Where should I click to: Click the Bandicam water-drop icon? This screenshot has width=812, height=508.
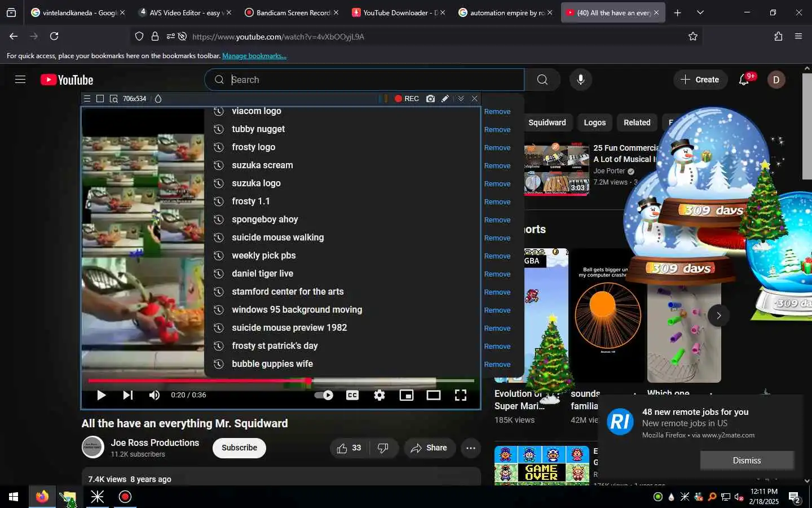pyautogui.click(x=158, y=99)
